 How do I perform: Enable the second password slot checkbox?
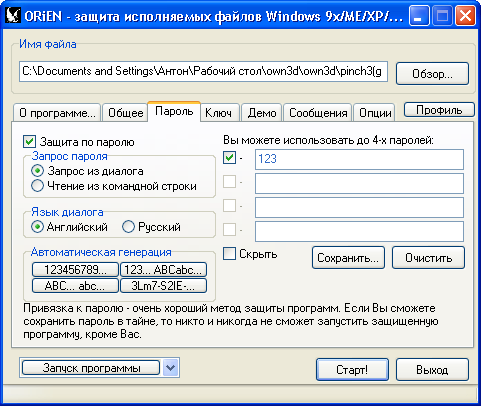tap(229, 182)
